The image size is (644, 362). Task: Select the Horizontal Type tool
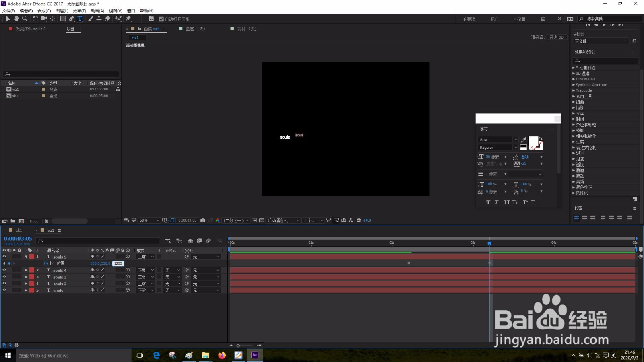click(x=80, y=19)
